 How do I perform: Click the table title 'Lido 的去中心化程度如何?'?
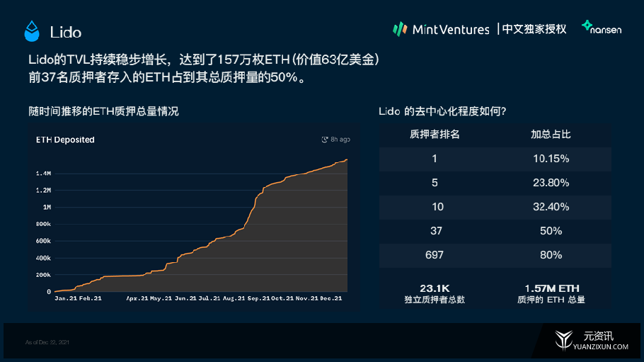point(442,111)
